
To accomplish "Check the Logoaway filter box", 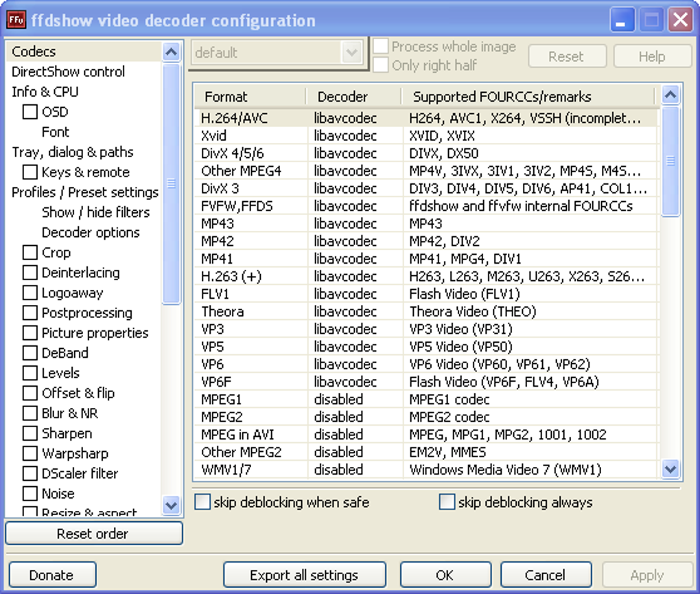I will (x=30, y=293).
